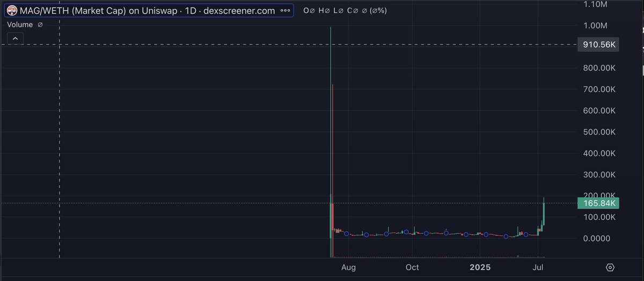The width and height of the screenshot is (644, 281).
Task: Click the 'H∅' high value
Action: pyautogui.click(x=325, y=11)
